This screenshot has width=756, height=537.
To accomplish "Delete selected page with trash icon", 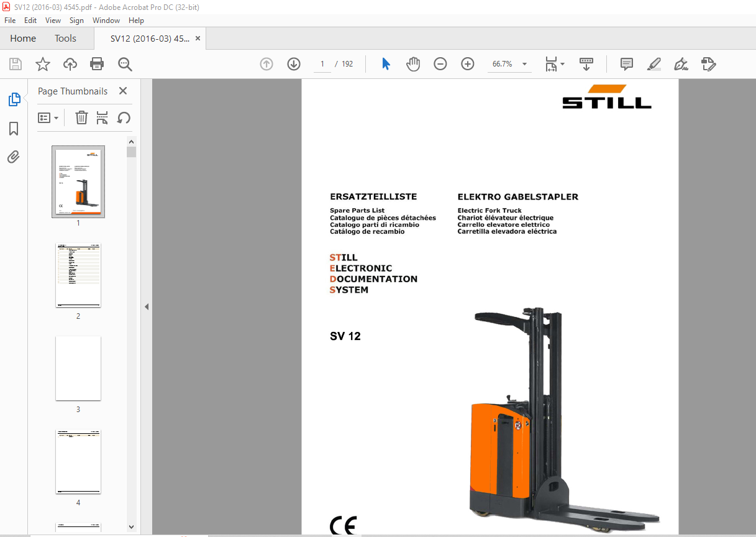I will [x=81, y=117].
